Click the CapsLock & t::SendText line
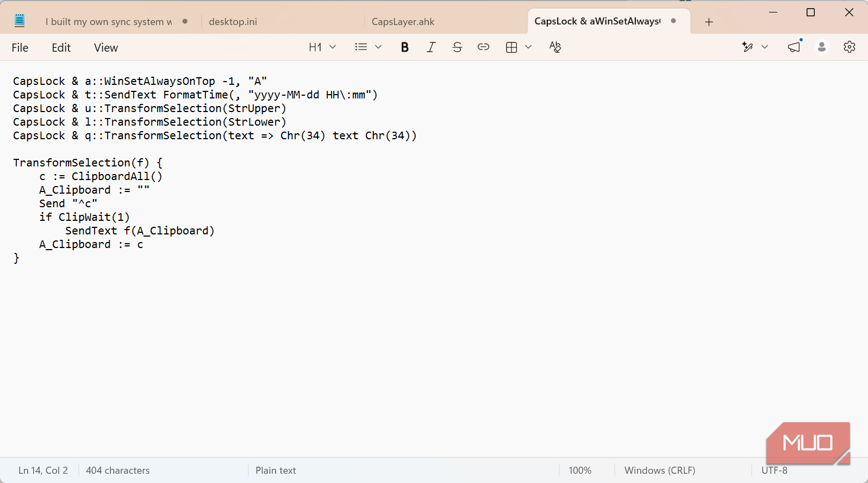Image resolution: width=868 pixels, height=483 pixels. [195, 95]
